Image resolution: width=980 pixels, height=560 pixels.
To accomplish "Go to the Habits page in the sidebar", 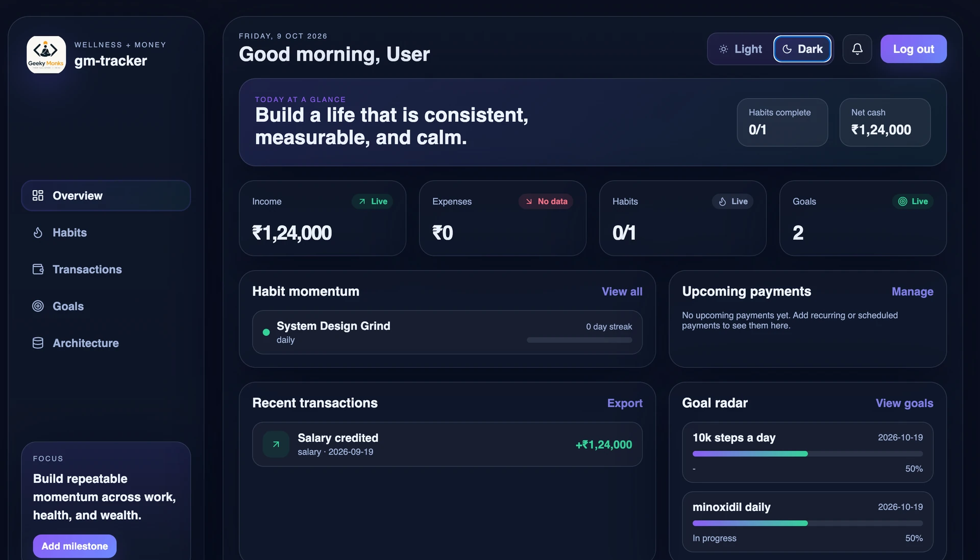I will [x=106, y=233].
